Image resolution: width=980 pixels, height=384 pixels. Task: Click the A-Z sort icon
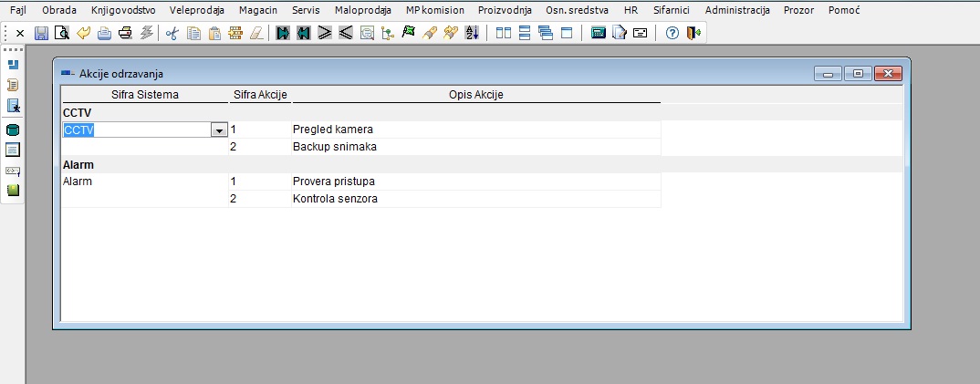pos(472,33)
